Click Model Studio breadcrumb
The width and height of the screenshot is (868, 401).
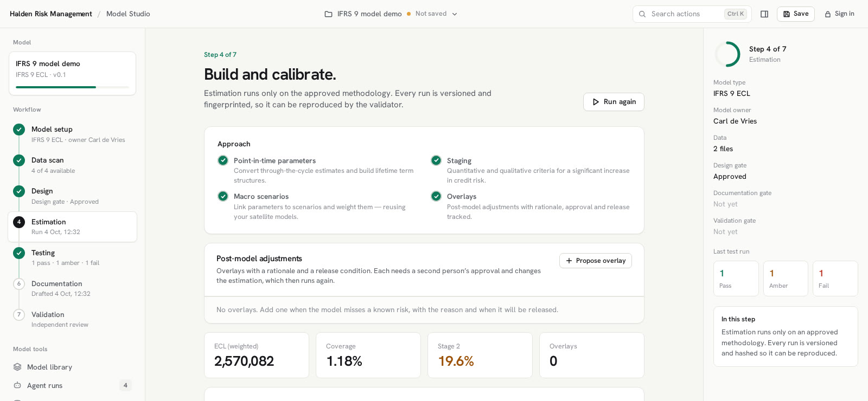click(x=128, y=14)
